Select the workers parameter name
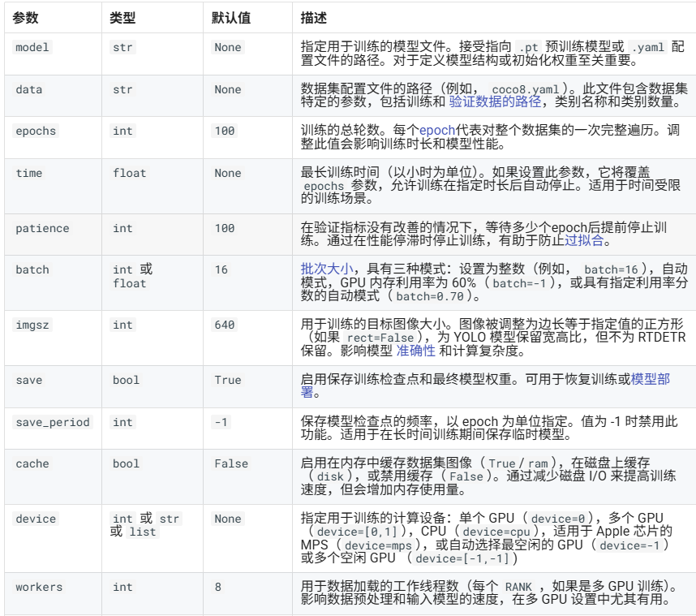Viewport: 696px width, 616px height. click(39, 587)
